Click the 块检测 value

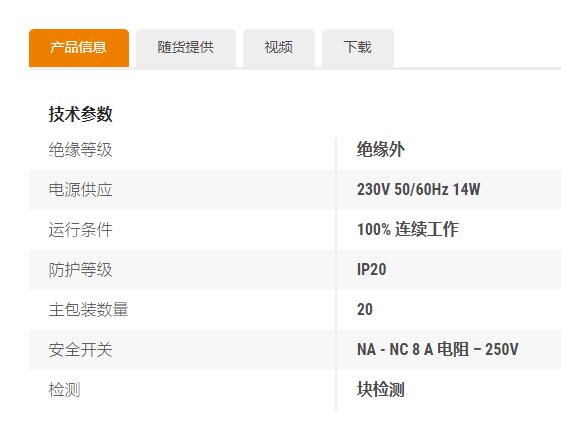pyautogui.click(x=381, y=390)
